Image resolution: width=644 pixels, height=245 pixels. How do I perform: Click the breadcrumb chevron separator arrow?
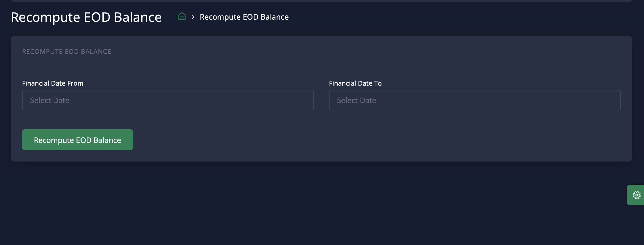click(x=193, y=17)
